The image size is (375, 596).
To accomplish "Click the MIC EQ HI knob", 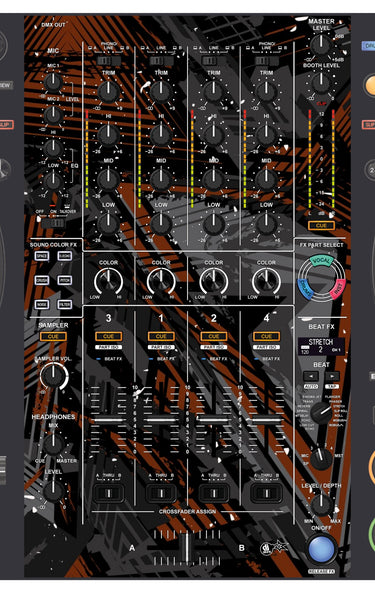I will tap(53, 148).
